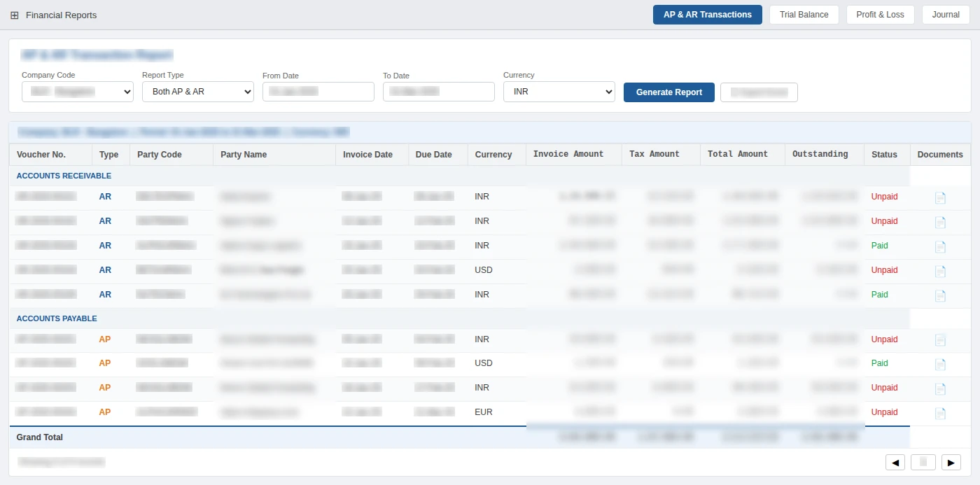Open document icon in the AR USD row
Viewport: 980px width, 485px height.
[x=940, y=272]
